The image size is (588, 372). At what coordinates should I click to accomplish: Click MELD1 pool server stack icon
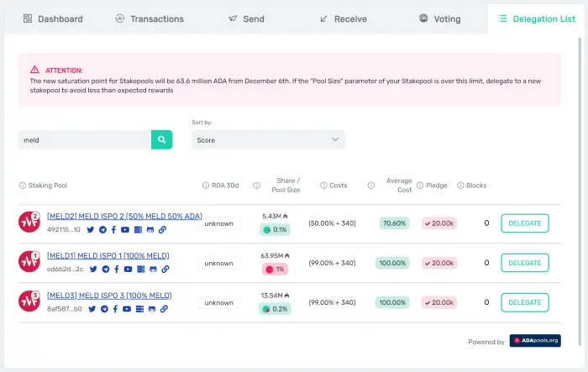141,269
